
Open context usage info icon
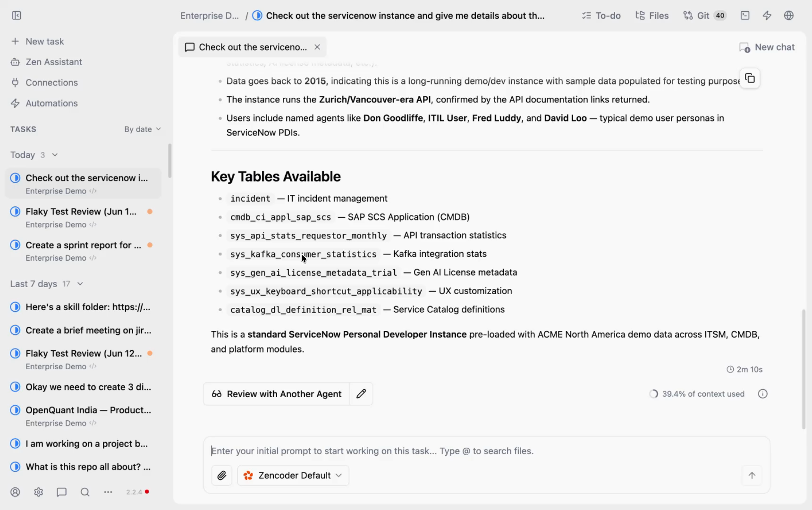(x=763, y=394)
